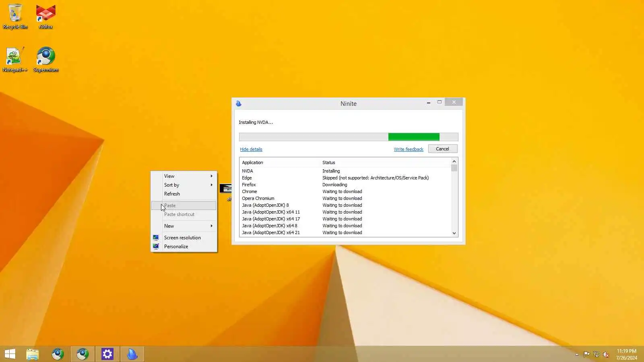Viewport: 644px width, 362px height.
Task: Switch to Ninite taskbar icon
Action: pyautogui.click(x=132, y=354)
